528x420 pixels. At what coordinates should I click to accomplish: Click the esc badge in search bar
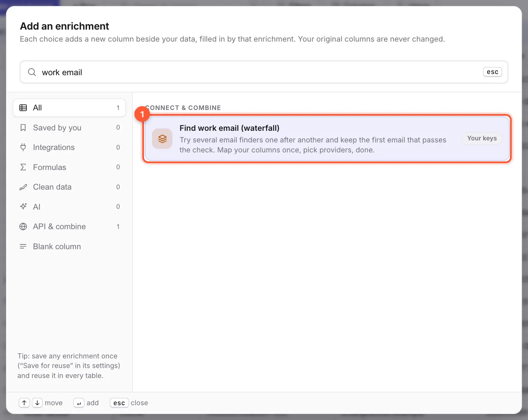pos(492,72)
